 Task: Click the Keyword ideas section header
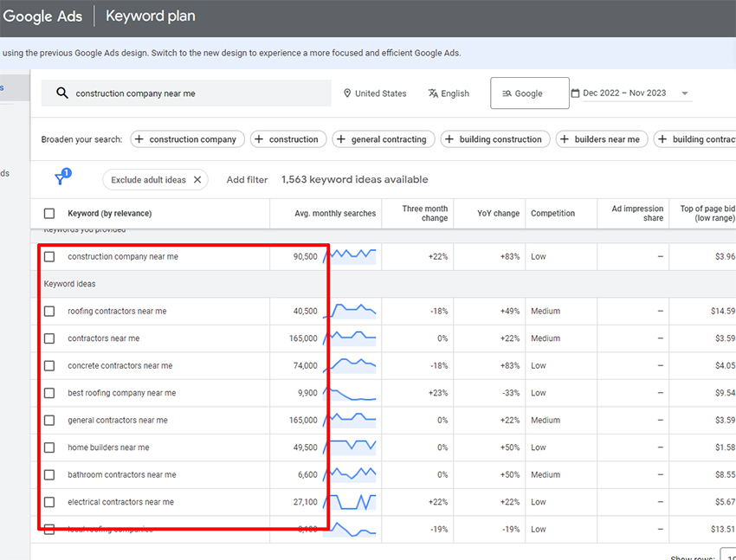pyautogui.click(x=69, y=284)
